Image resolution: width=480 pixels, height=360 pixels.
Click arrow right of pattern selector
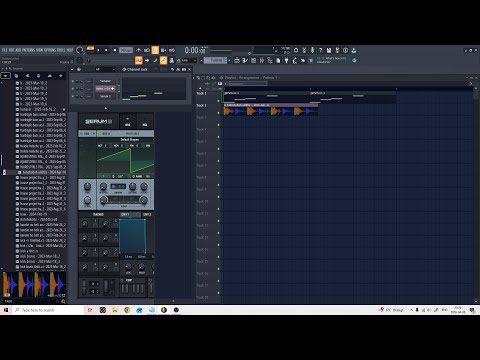click(x=229, y=60)
